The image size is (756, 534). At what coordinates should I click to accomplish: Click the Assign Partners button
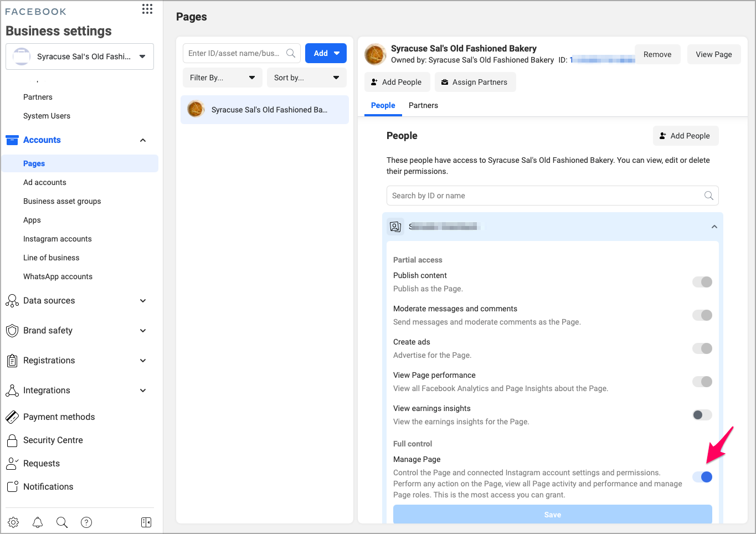[x=475, y=82]
